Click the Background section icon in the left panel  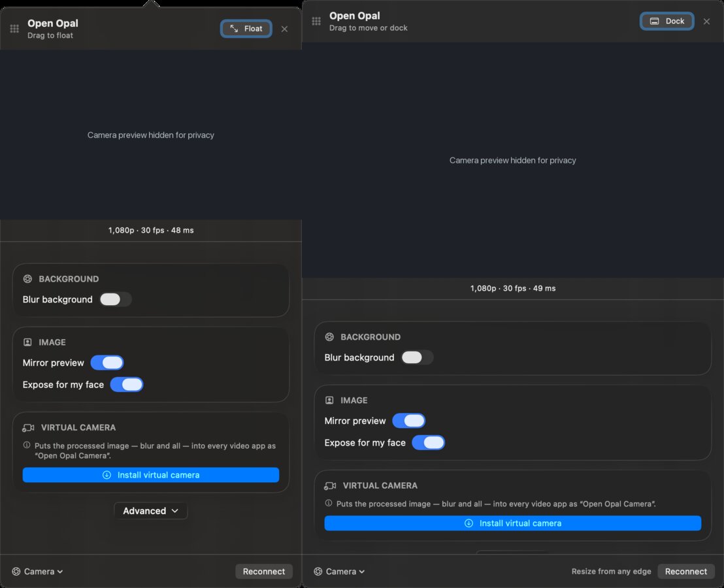27,279
